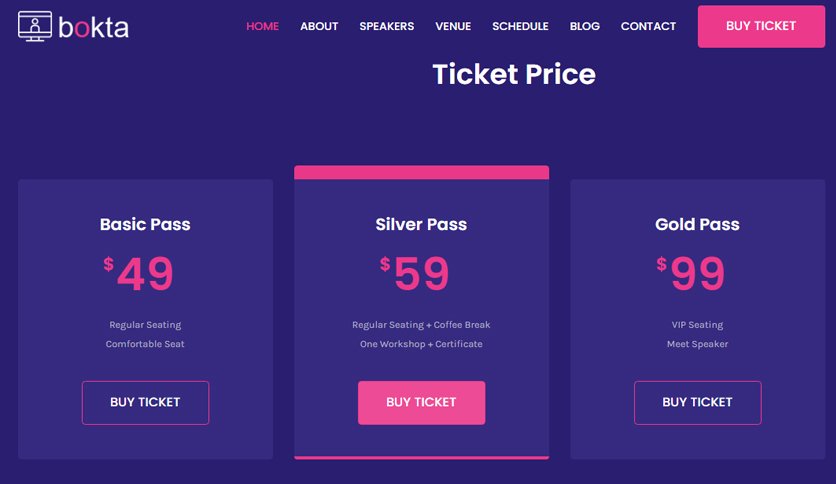Click the bokta brand name text
Screen dimensions: 836x484
[x=93, y=28]
